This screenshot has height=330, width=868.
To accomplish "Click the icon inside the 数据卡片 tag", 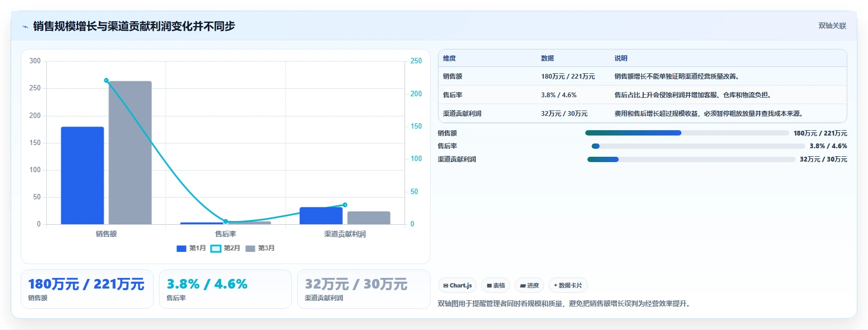I will pyautogui.click(x=555, y=285).
